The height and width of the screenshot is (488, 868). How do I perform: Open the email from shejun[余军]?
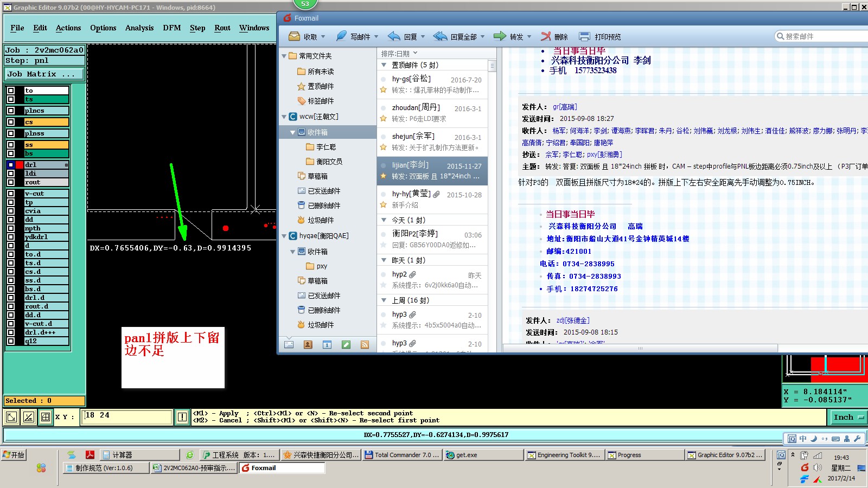point(432,142)
